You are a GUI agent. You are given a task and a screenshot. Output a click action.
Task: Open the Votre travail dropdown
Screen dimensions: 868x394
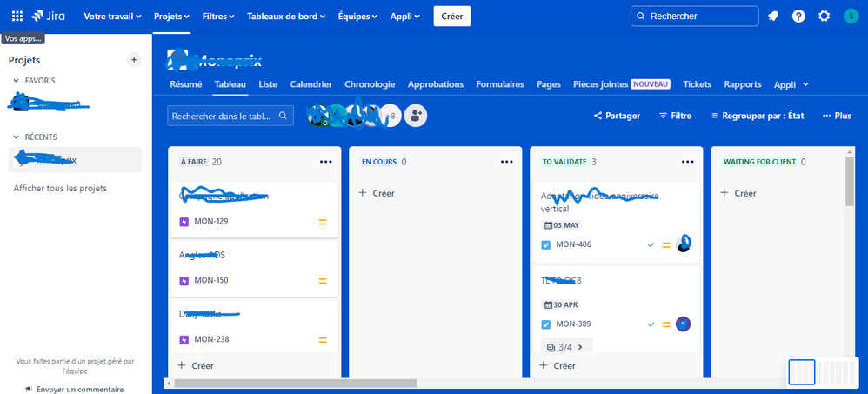pyautogui.click(x=112, y=16)
